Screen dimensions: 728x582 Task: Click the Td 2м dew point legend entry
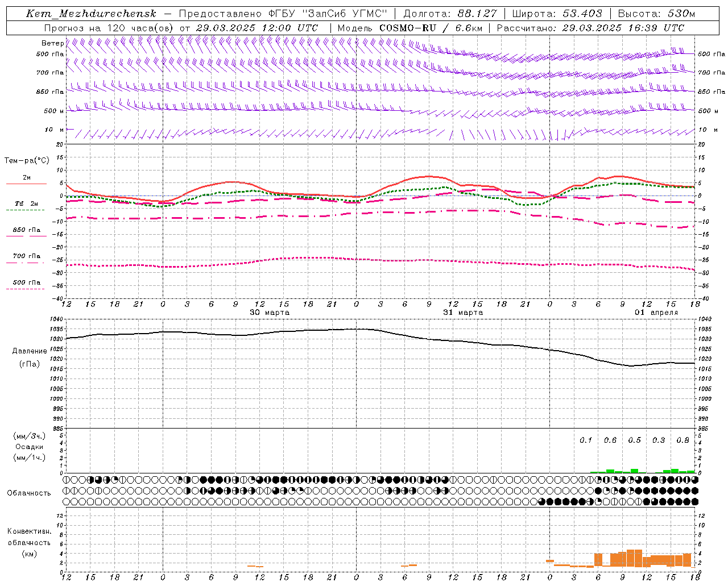coord(27,203)
